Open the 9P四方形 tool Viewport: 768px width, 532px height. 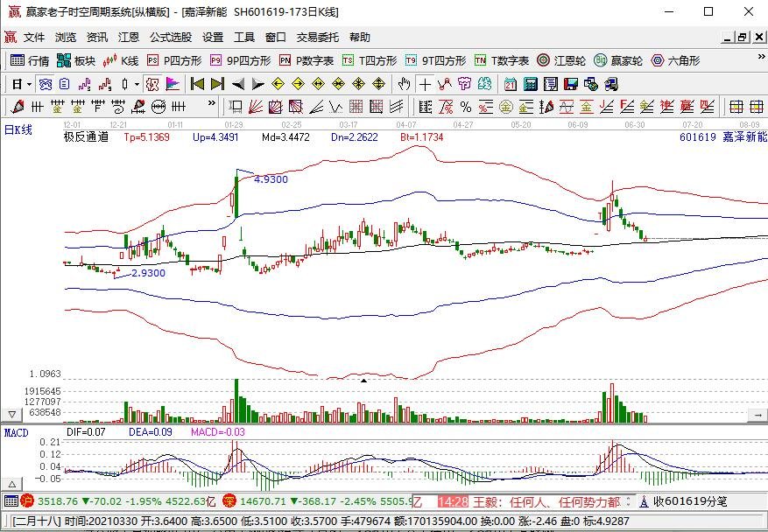[240, 60]
